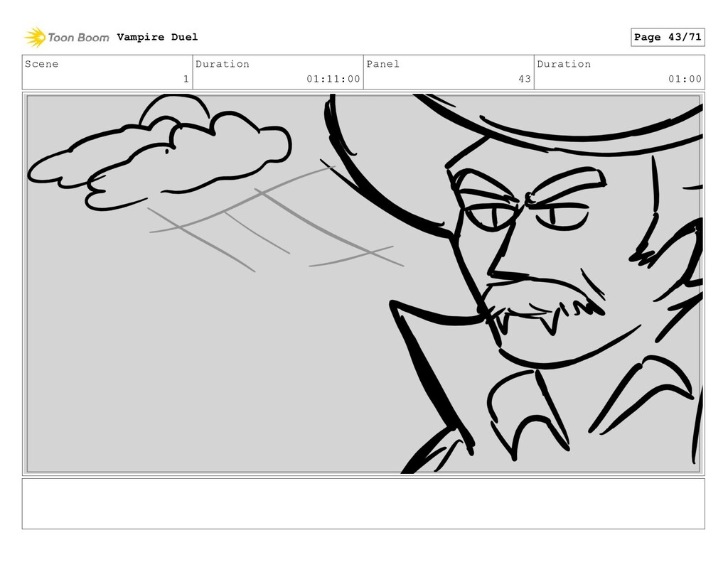This screenshot has width=728, height=562.
Task: Click the Toon Boom logo icon
Action: click(x=35, y=37)
